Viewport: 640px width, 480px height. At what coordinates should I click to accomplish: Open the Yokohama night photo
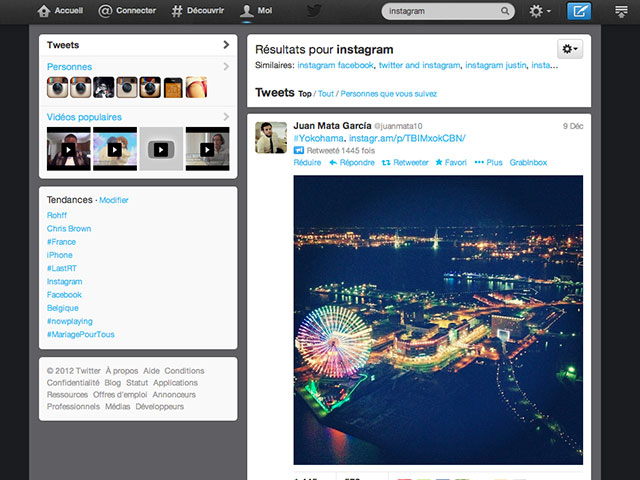[438, 320]
